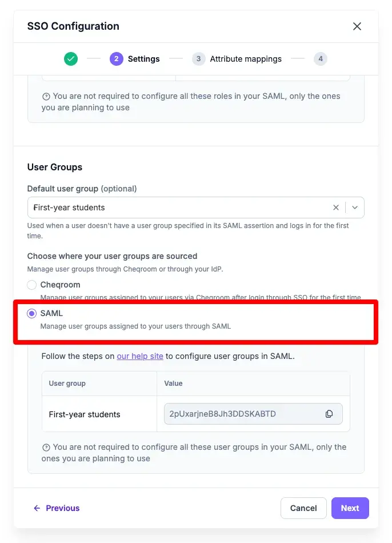Copy the First-year students group value

tap(329, 414)
